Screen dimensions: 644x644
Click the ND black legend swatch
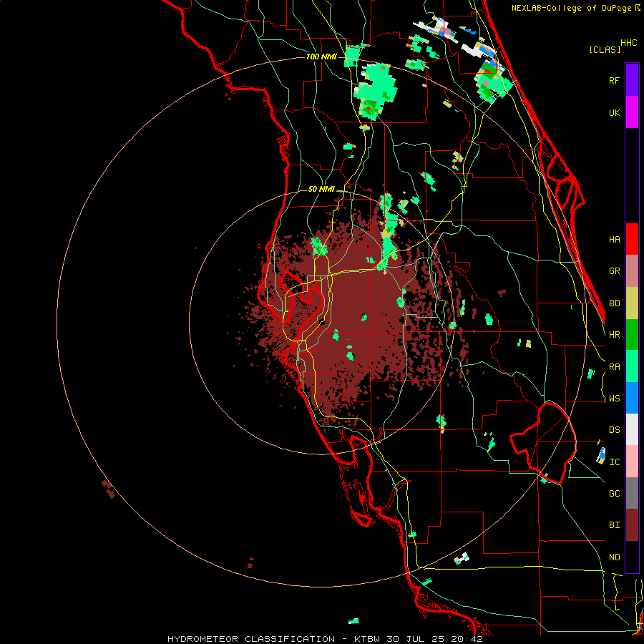coord(632,557)
